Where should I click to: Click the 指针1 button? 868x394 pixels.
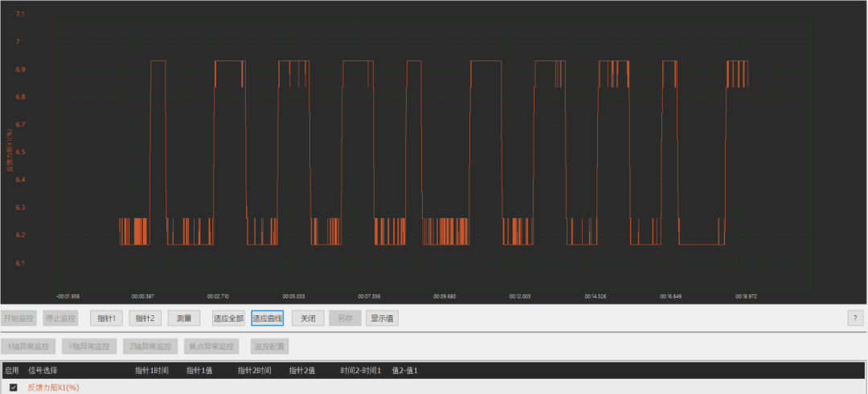(x=107, y=318)
